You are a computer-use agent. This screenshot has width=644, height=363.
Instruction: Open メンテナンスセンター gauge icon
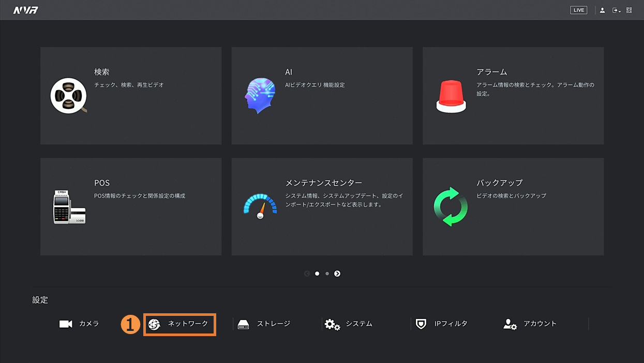260,206
